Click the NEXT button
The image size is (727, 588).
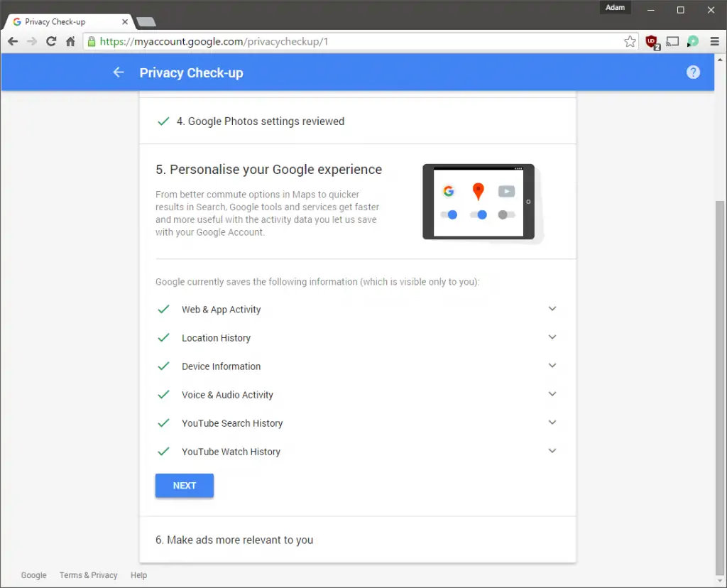[185, 486]
